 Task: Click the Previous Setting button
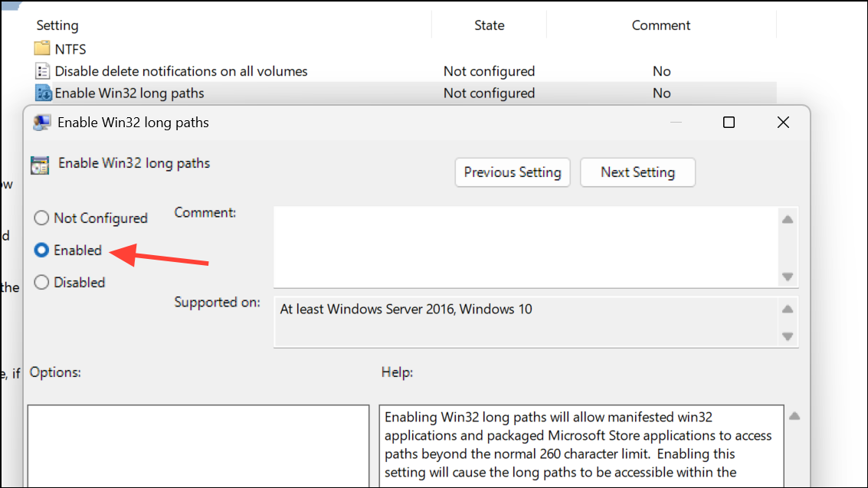[512, 172]
